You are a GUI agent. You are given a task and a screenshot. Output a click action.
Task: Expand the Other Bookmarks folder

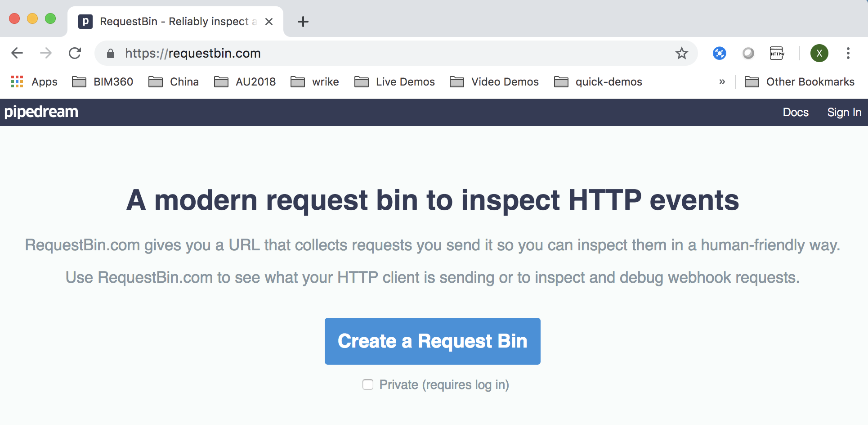[x=800, y=81]
